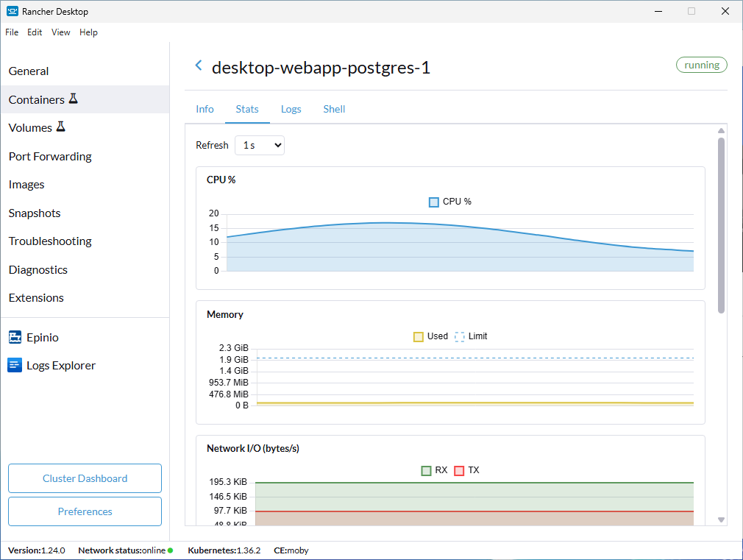Click the Epinio extension icon
This screenshot has height=560, width=743.
coord(15,337)
